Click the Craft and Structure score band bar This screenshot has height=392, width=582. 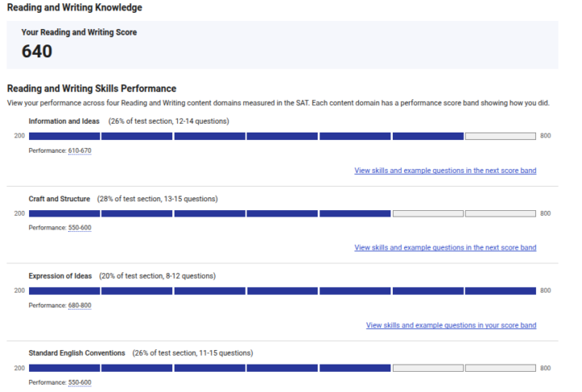click(x=282, y=213)
